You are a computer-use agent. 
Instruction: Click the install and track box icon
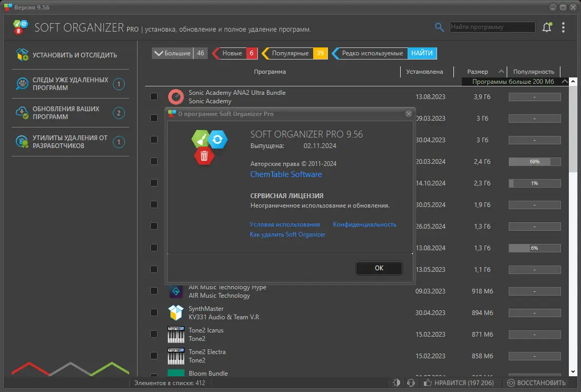(x=22, y=55)
